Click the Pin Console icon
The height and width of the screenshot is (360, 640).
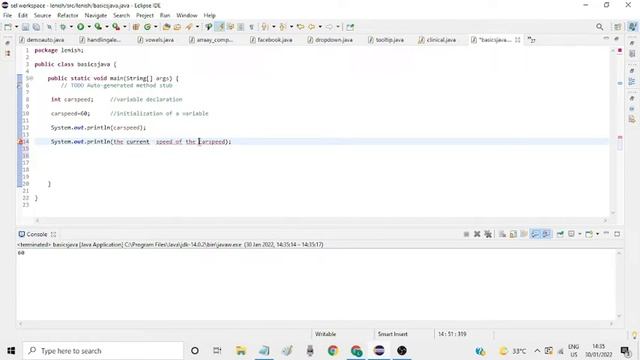[560, 234]
